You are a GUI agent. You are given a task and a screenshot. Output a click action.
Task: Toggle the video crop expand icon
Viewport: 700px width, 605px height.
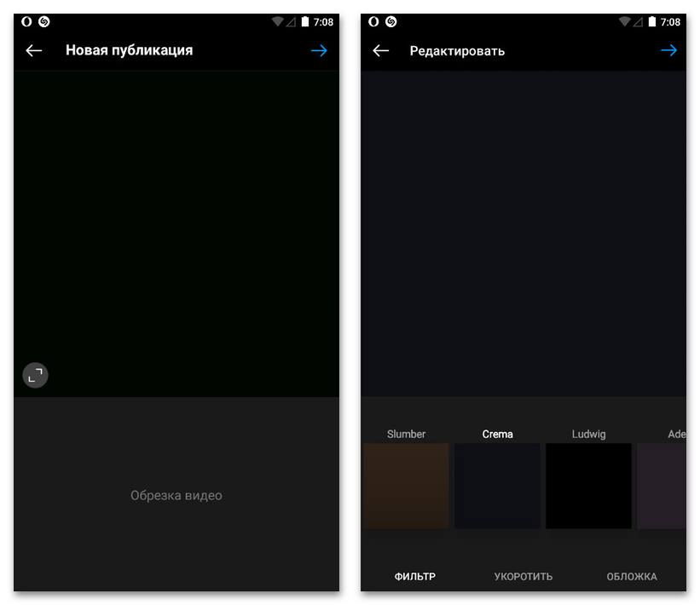[35, 375]
